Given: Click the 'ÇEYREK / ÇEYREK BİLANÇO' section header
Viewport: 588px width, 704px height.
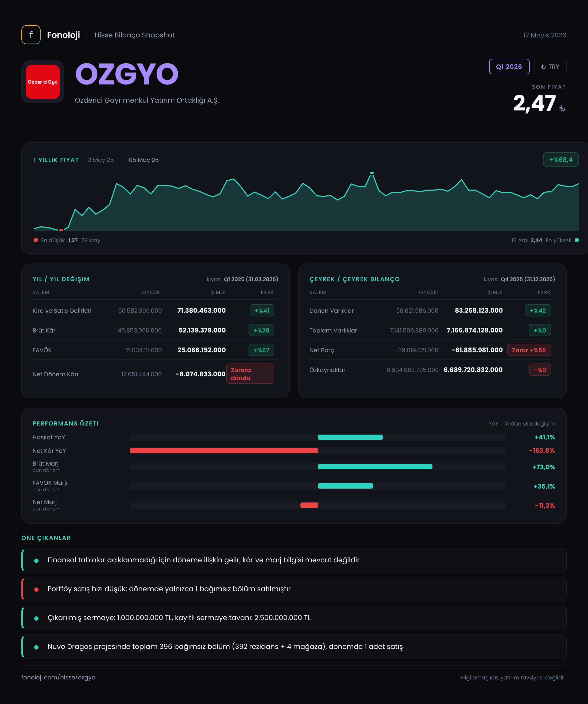Looking at the screenshot, I should click(354, 279).
